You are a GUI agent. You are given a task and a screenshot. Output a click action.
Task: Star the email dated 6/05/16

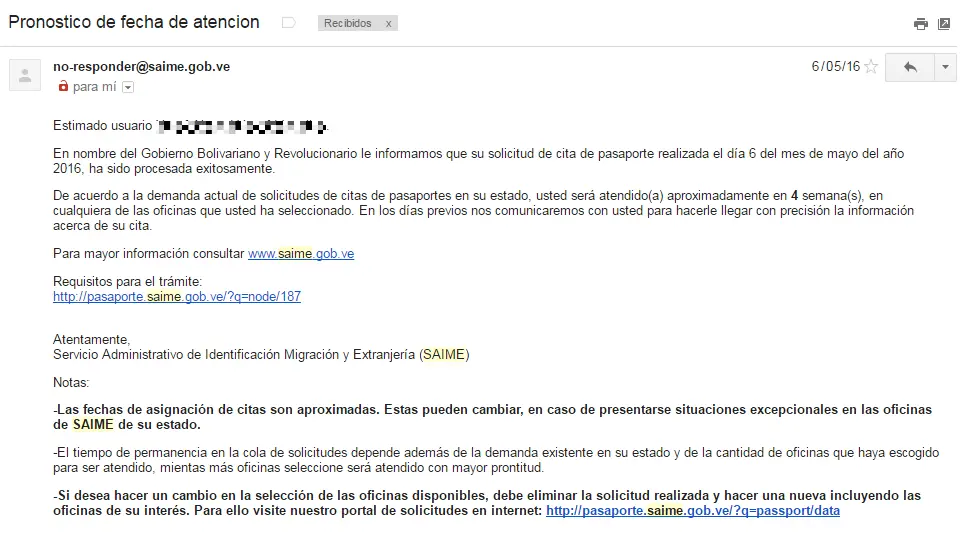pos(871,67)
